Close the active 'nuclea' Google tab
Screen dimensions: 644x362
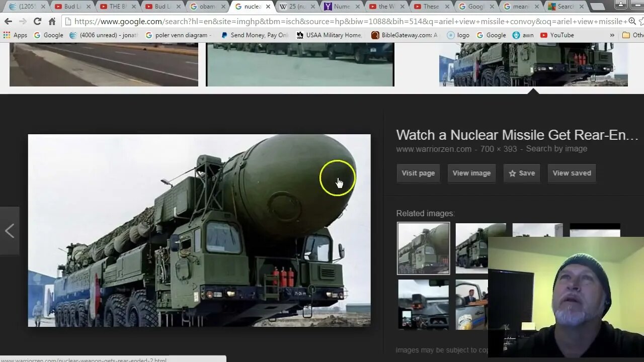pos(268,7)
